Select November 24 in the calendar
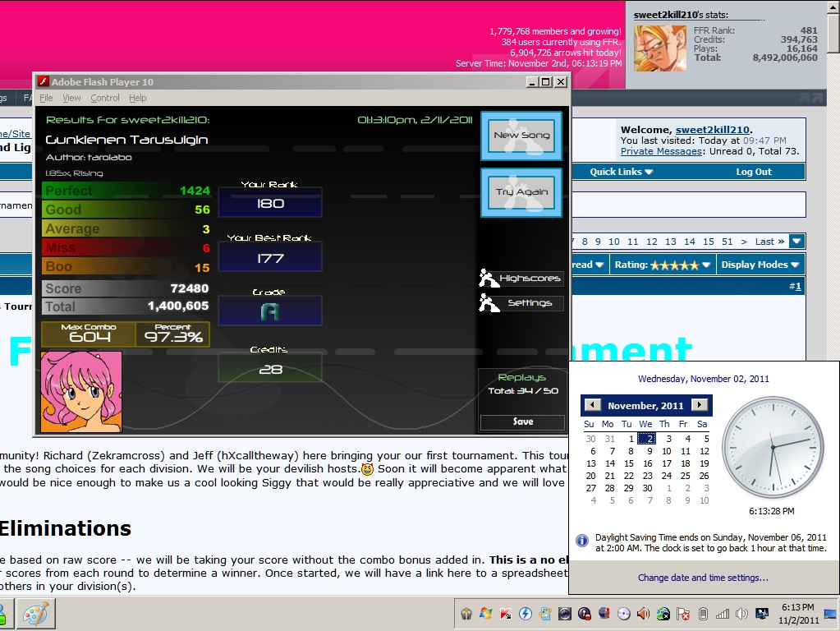The width and height of the screenshot is (840, 631). 667,476
